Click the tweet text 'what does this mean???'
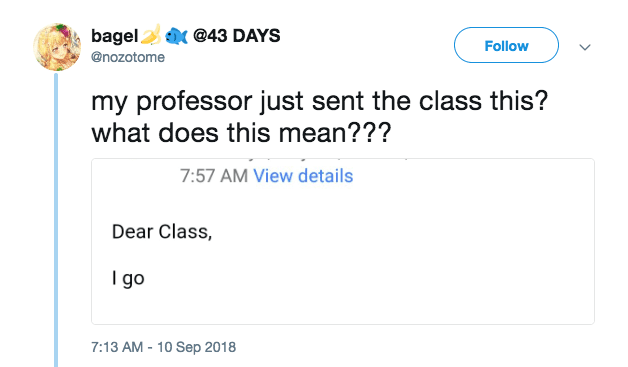 [x=241, y=133]
